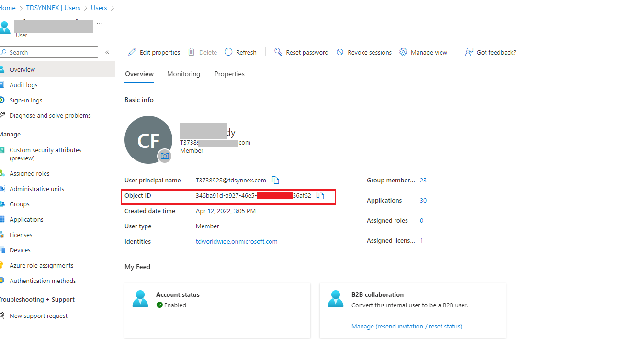Click the Azure role assignments key icon
The image size is (644, 339).
[x=2, y=265]
